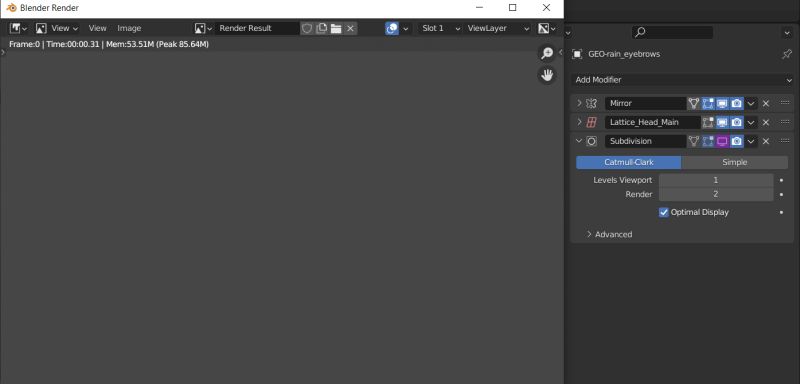This screenshot has height=384, width=800.
Task: Open the Mirror modifier extras dropdown
Action: click(751, 104)
